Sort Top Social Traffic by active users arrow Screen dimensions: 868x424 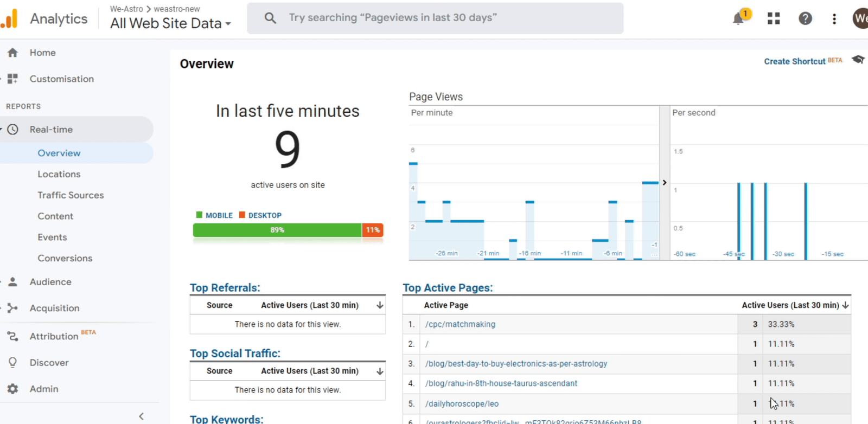click(380, 371)
